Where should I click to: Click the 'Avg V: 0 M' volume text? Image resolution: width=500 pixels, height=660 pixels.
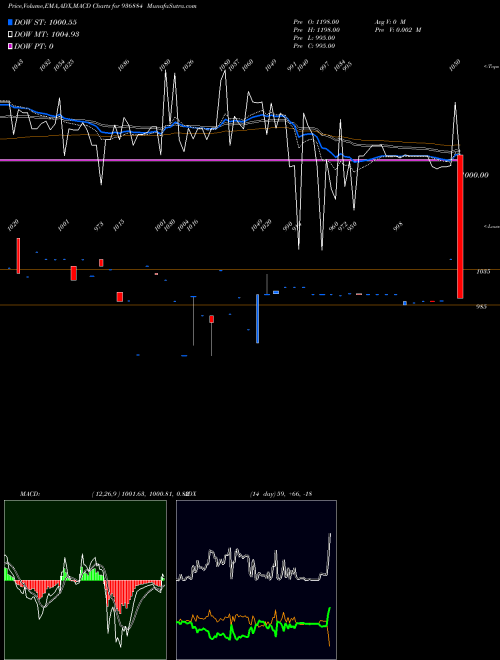pyautogui.click(x=390, y=22)
